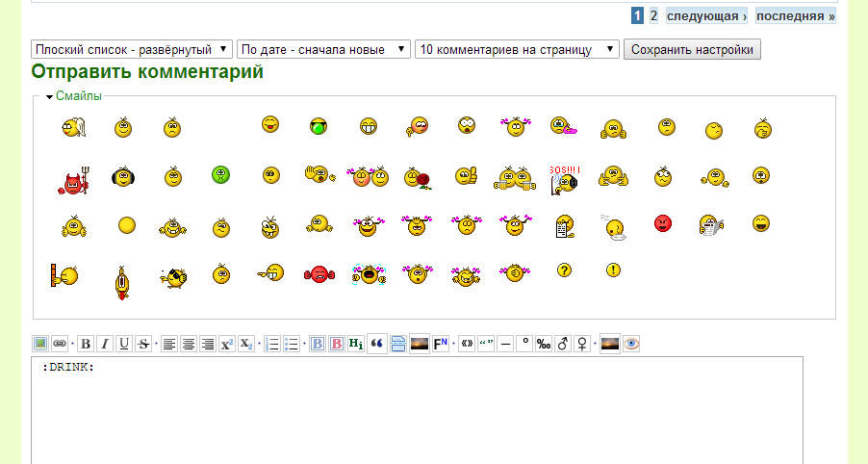The width and height of the screenshot is (868, 464).
Task: Insert the smiley reading a newspaper
Action: click(x=711, y=225)
